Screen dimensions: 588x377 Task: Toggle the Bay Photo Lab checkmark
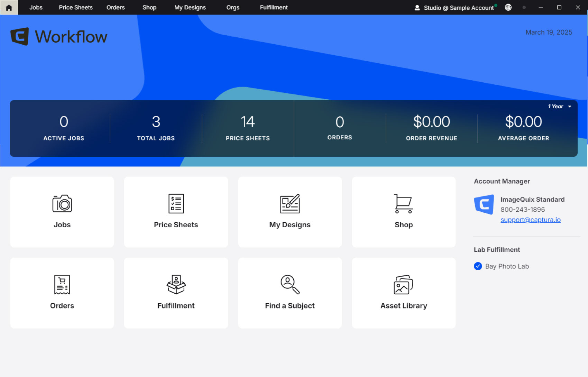[478, 266]
